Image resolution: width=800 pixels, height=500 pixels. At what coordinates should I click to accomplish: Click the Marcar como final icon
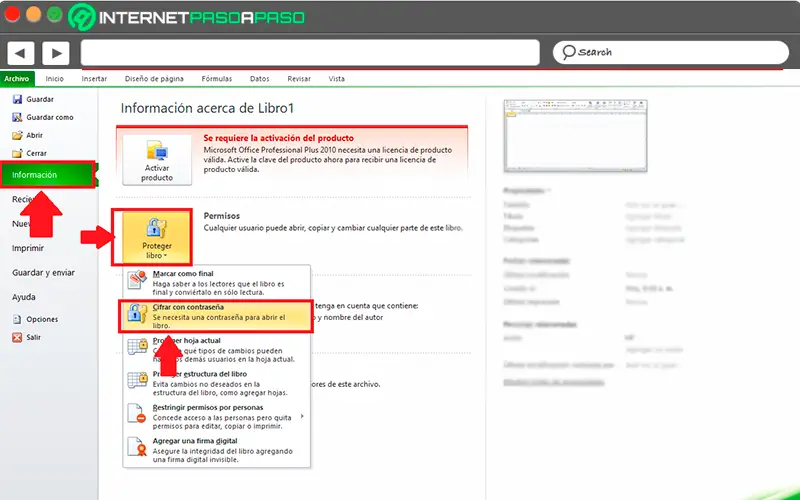point(137,281)
